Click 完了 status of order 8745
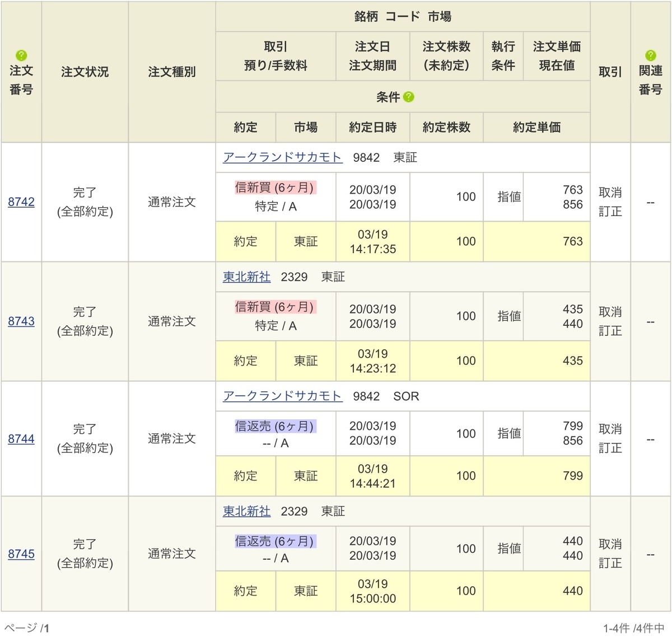The image size is (672, 641). 85,544
